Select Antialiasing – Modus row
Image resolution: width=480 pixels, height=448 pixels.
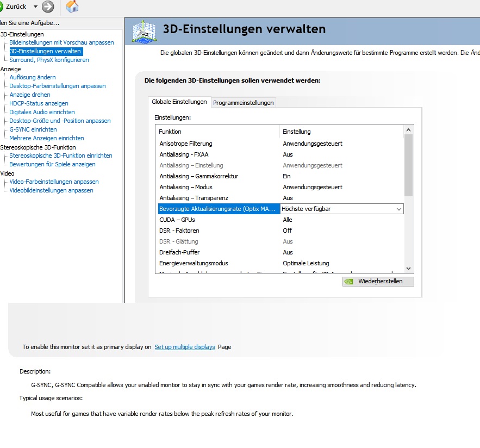pyautogui.click(x=280, y=187)
